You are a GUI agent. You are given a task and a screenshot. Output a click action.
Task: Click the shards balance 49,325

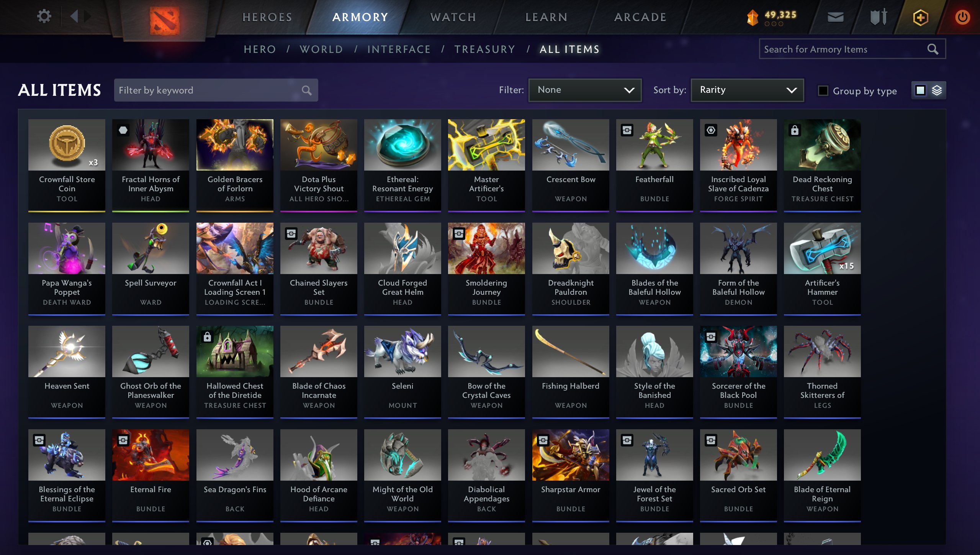780,15
